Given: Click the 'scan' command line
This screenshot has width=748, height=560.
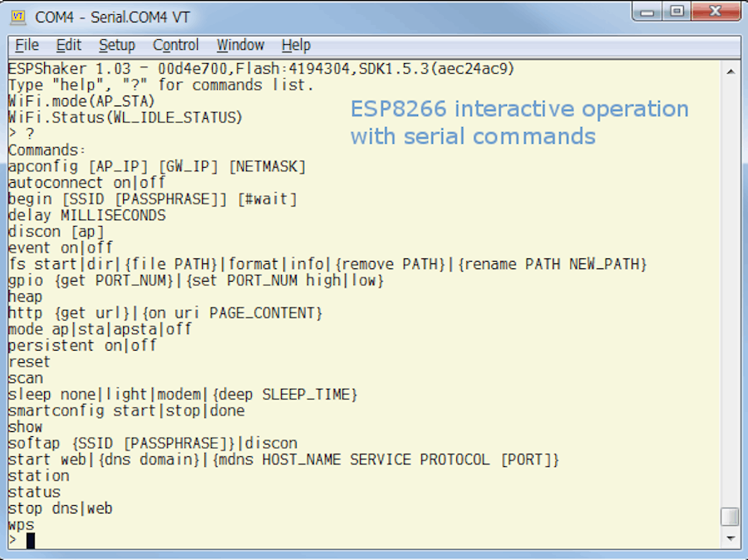Looking at the screenshot, I should click(26, 378).
